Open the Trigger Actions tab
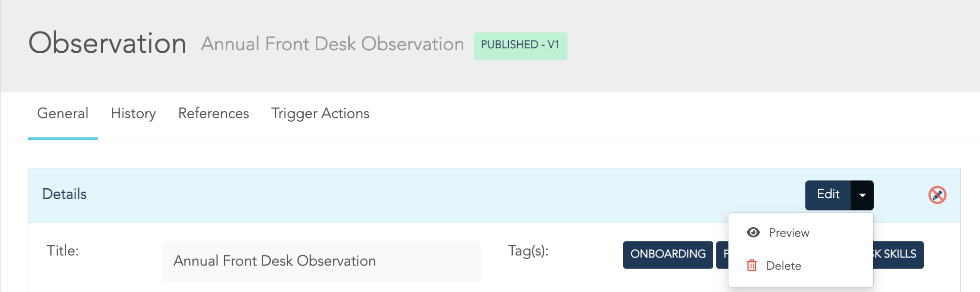980x292 pixels. tap(319, 114)
